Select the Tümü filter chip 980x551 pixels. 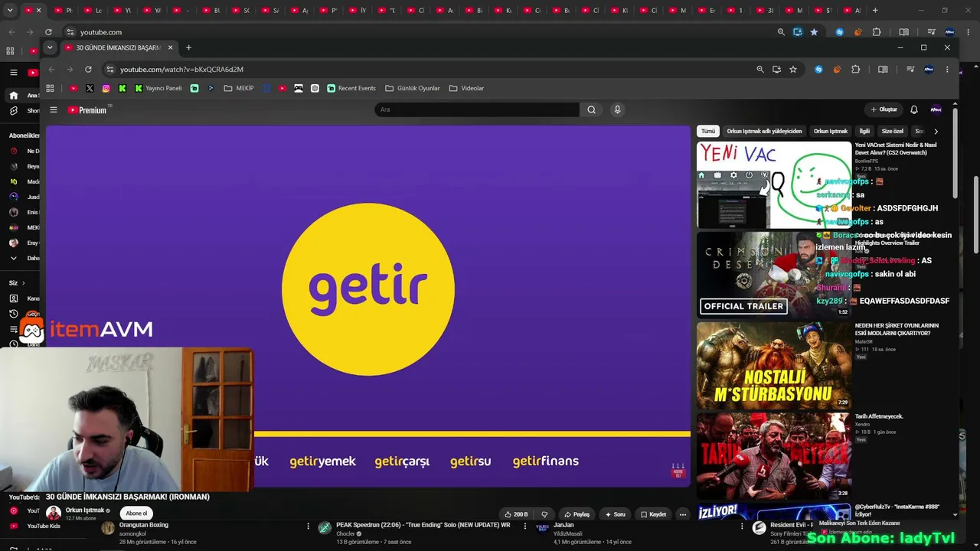[x=708, y=132]
